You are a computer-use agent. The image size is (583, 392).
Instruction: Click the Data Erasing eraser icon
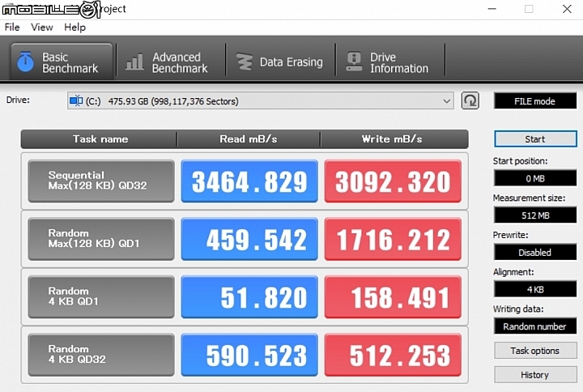[245, 62]
